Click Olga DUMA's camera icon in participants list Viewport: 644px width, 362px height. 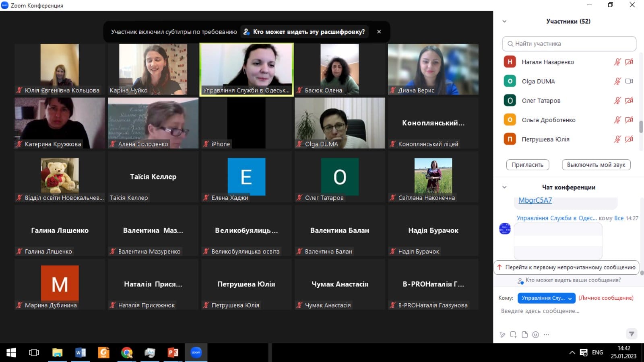point(629,81)
